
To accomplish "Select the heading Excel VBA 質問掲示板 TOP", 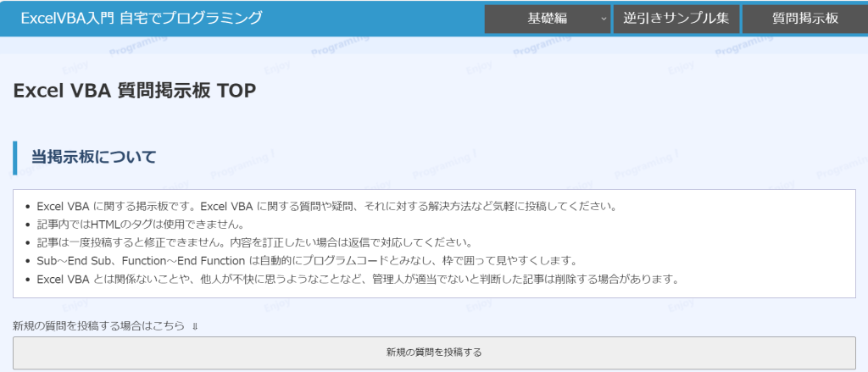I will pyautogui.click(x=135, y=92).
